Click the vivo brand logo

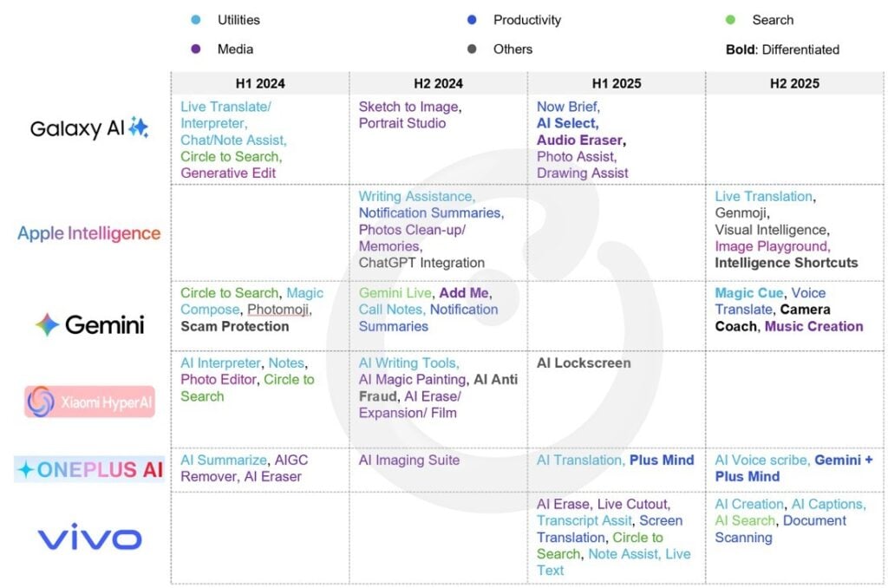[89, 539]
